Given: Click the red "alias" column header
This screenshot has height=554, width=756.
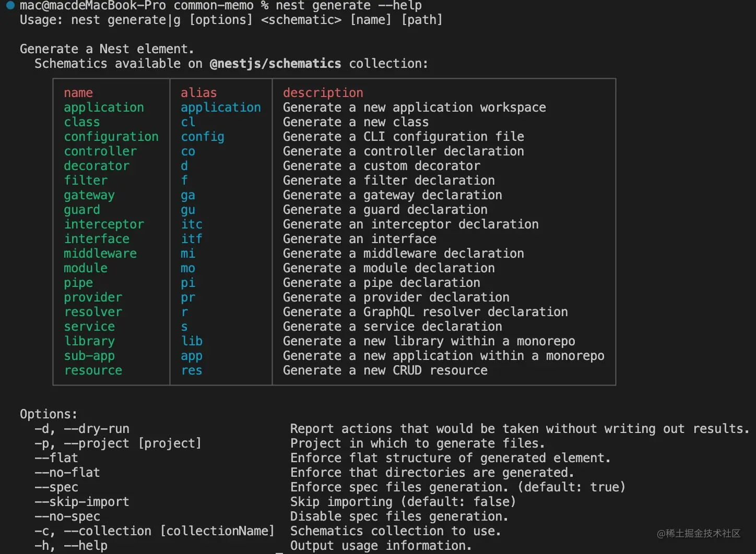Looking at the screenshot, I should (198, 93).
